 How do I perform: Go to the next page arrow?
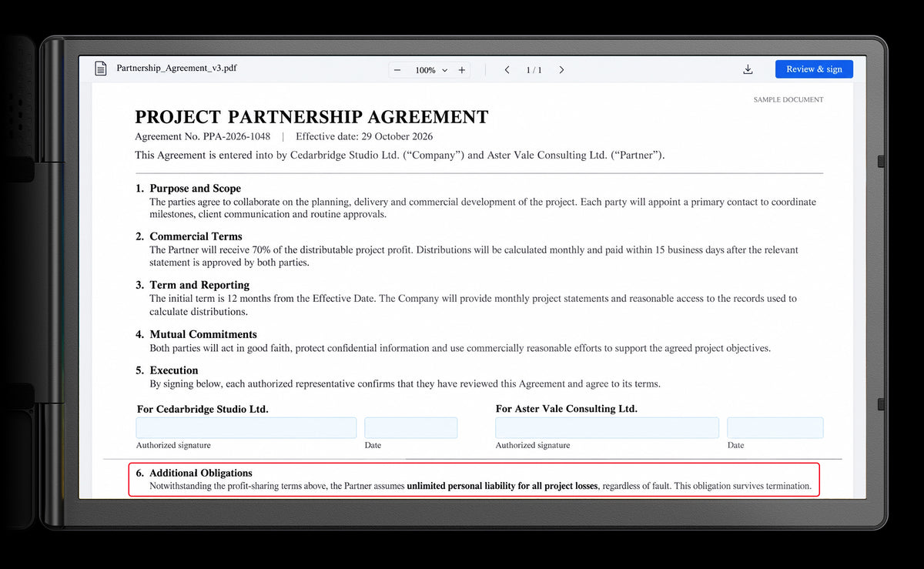pos(561,70)
